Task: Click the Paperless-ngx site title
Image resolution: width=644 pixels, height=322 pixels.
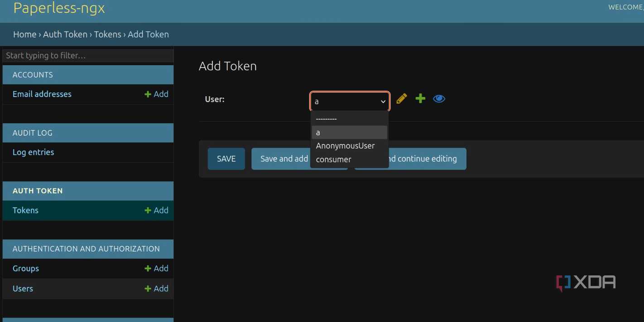Action: point(59,8)
